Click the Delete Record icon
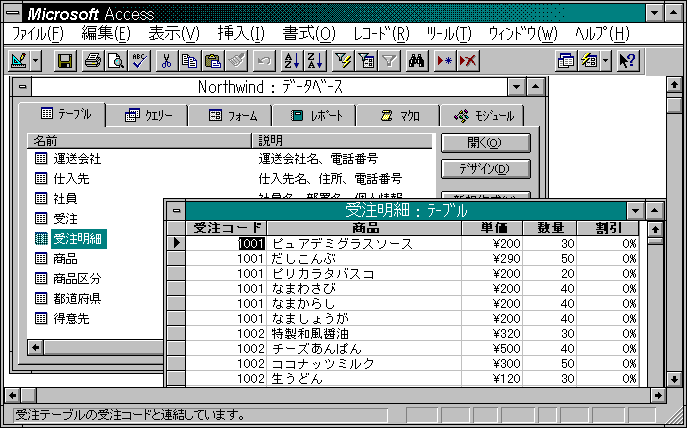 [x=467, y=61]
